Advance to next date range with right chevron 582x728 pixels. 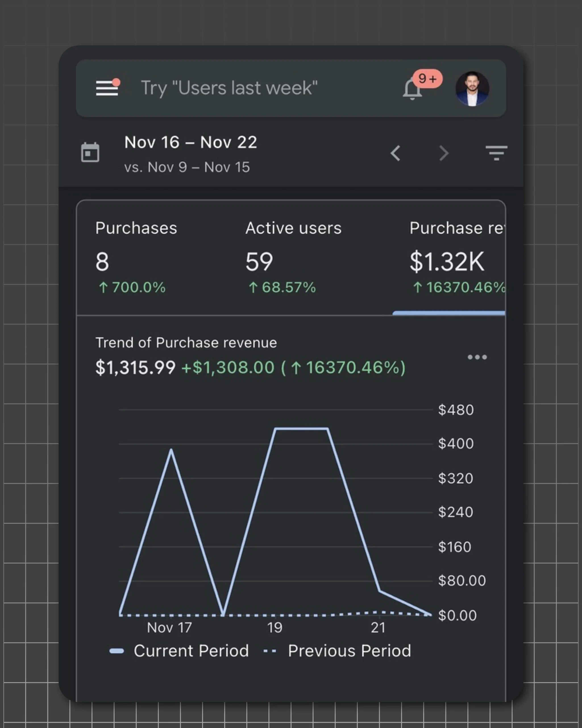444,154
